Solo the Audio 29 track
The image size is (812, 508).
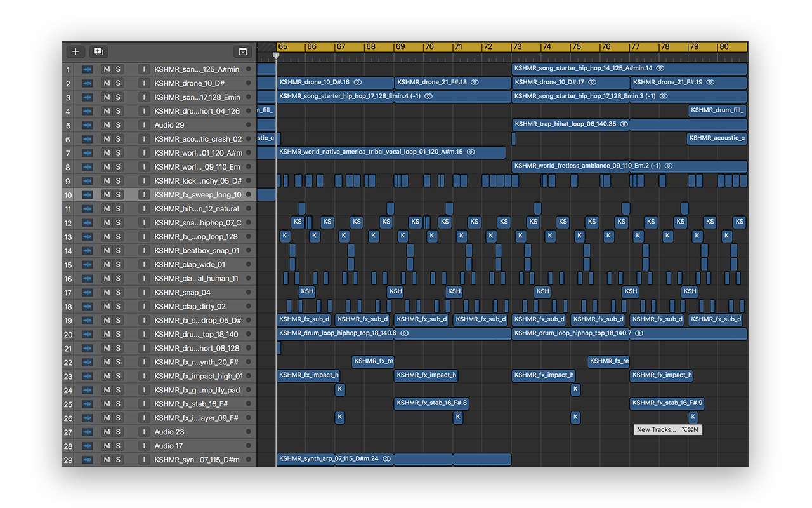click(x=118, y=125)
